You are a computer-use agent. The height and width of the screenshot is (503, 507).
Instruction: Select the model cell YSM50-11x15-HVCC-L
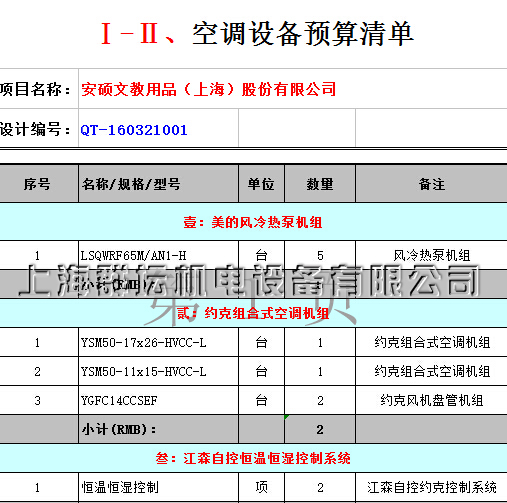point(159,371)
